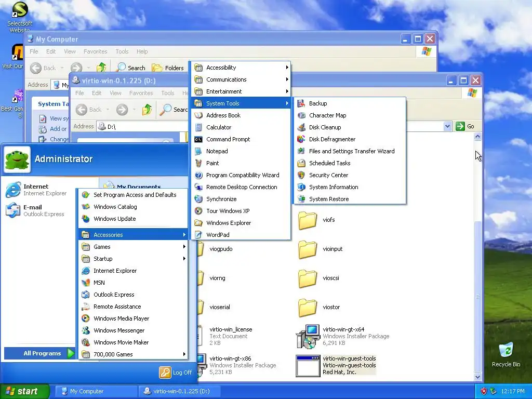Open Address Book in Accessories

click(241, 115)
